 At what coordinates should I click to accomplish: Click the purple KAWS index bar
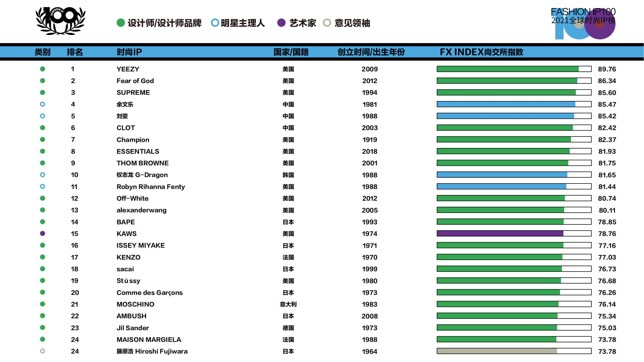[x=500, y=233]
